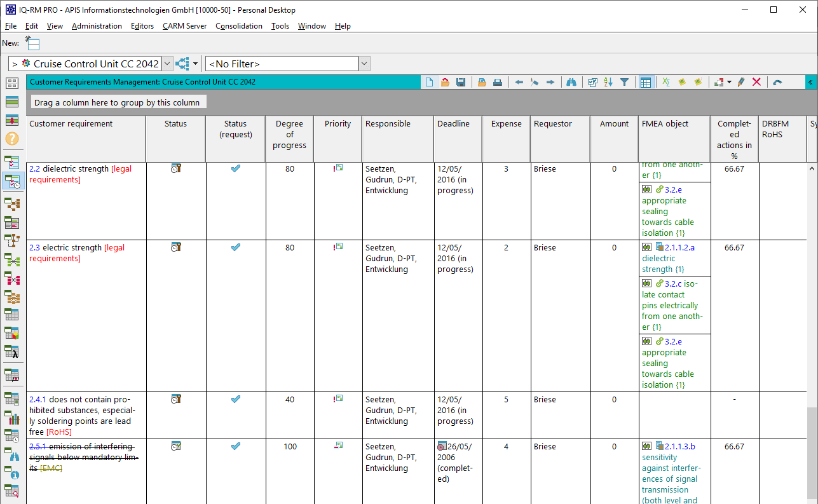Click the expense value 5 in 2.4.1 row
The width and height of the screenshot is (818, 504).
(x=506, y=400)
